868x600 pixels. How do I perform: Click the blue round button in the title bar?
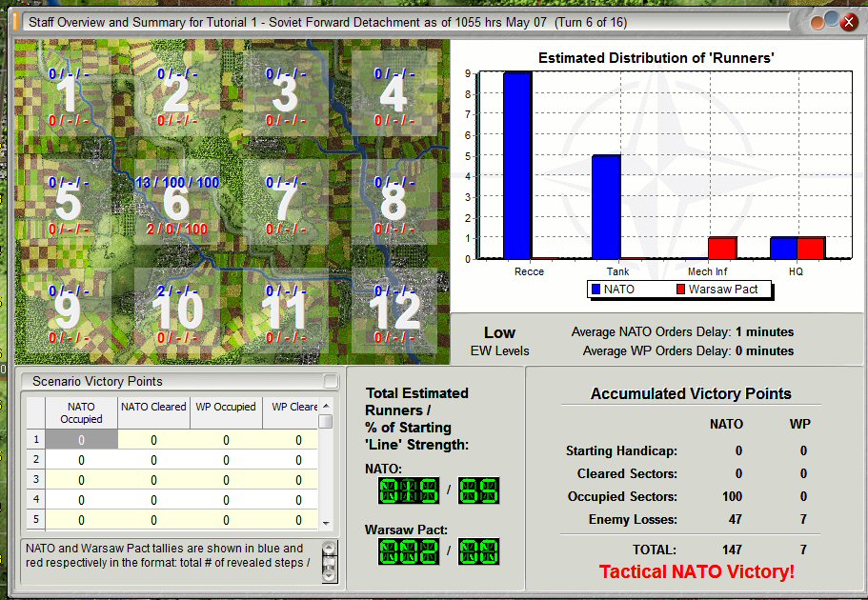click(x=832, y=19)
